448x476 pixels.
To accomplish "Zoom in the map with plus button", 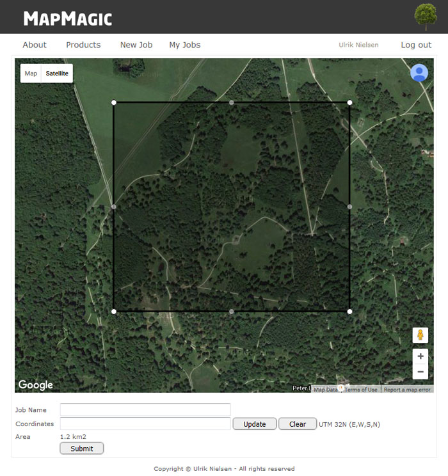I will click(420, 356).
